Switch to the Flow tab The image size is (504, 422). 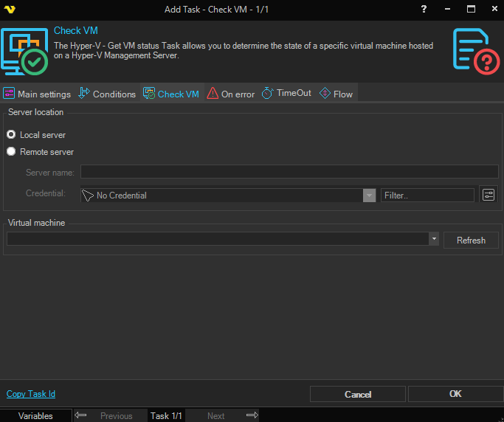point(336,94)
